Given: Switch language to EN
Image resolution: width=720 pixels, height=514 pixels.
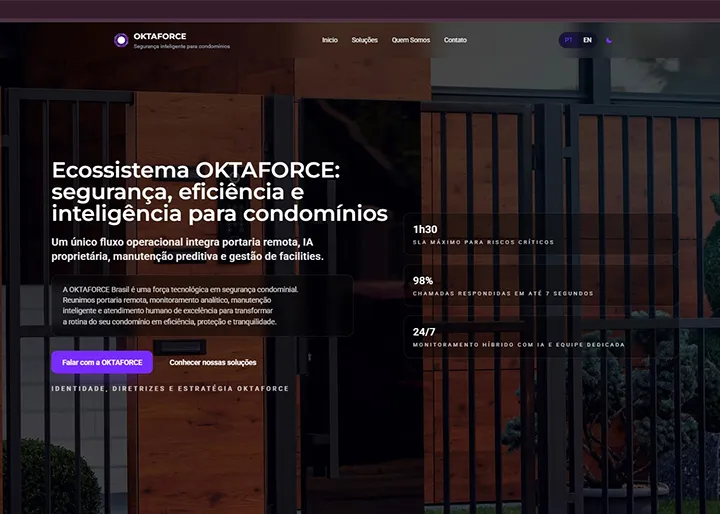Looking at the screenshot, I should (587, 40).
